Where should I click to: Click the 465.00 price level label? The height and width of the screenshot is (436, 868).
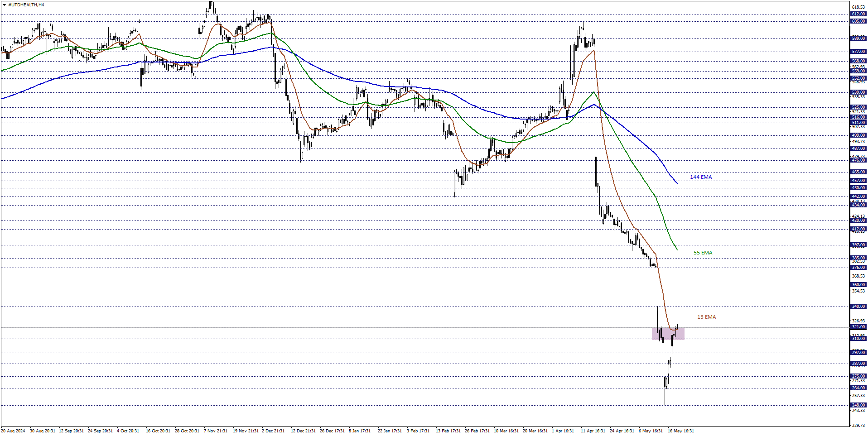point(858,172)
